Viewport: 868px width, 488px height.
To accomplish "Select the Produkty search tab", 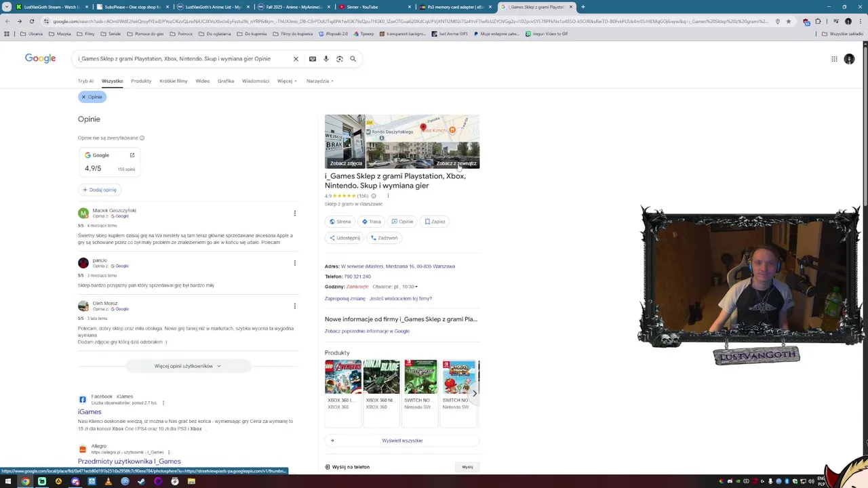I will [141, 81].
